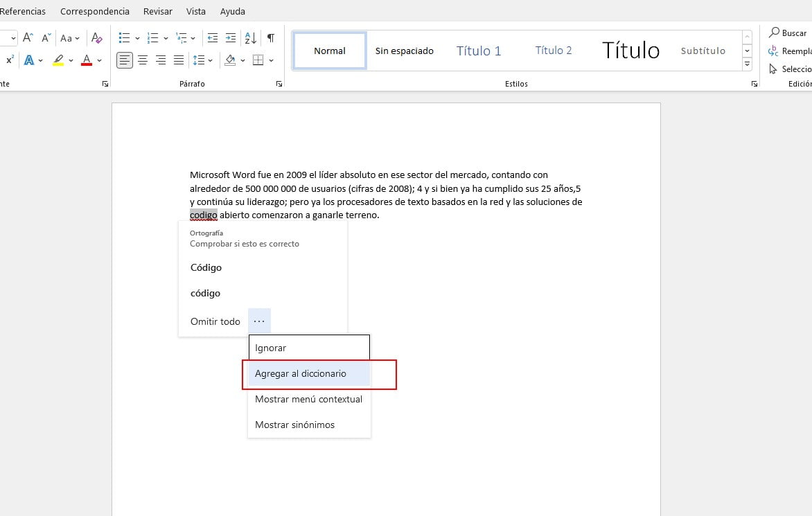Apply text effects with the outlined blue A
Screen dimensions: 812x516
coord(29,60)
